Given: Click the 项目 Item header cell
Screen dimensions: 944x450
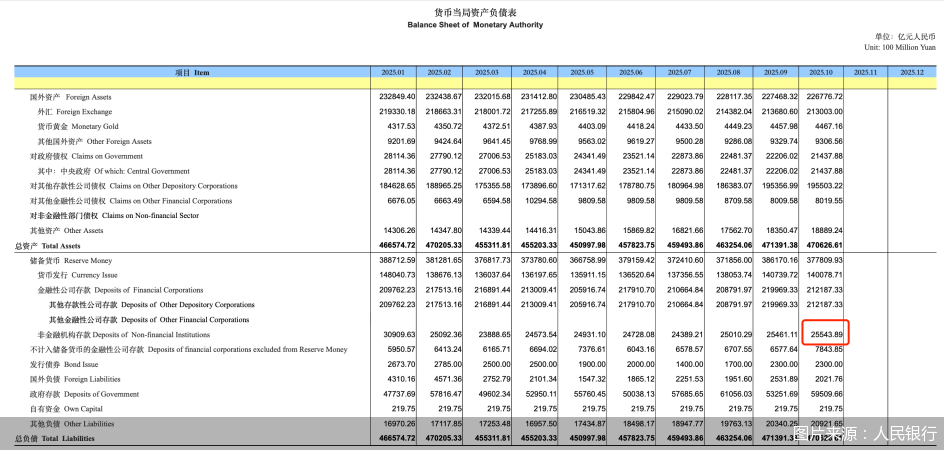Looking at the screenshot, I should (x=192, y=72).
